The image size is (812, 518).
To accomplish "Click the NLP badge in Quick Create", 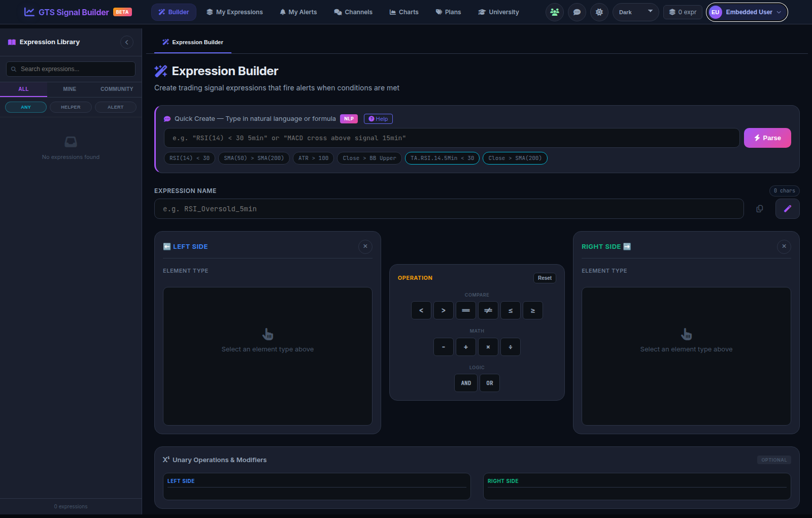I will click(x=349, y=119).
